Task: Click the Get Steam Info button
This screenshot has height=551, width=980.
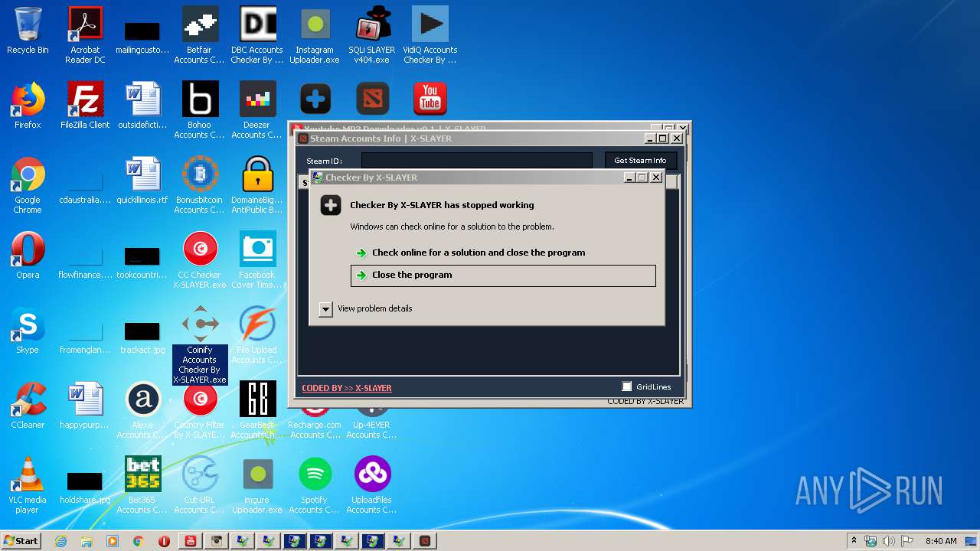Action: point(640,161)
